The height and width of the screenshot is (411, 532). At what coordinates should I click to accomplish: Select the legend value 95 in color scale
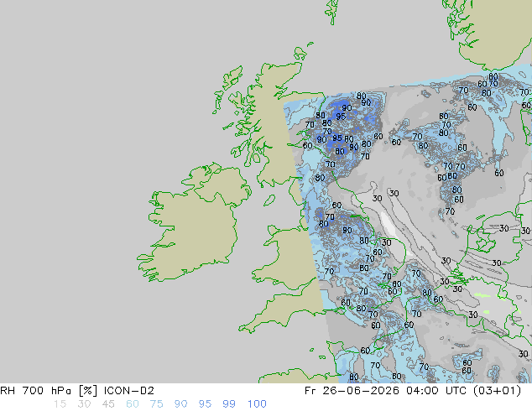(205, 404)
